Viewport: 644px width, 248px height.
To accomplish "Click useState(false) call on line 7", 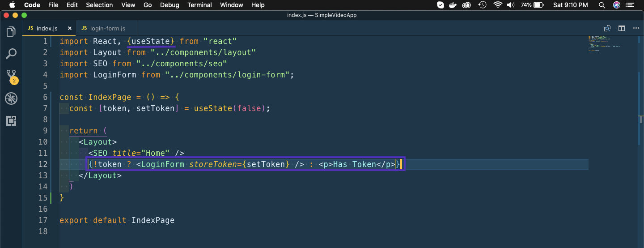I will (x=230, y=108).
